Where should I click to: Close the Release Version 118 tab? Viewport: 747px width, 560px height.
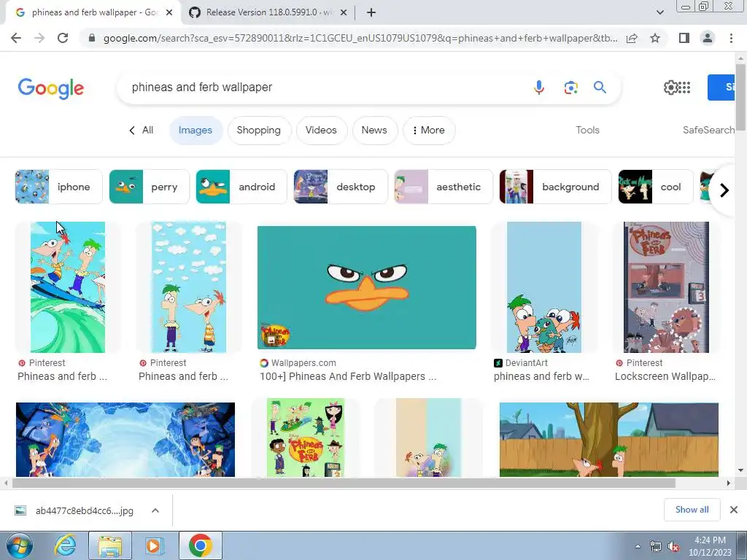coord(343,12)
